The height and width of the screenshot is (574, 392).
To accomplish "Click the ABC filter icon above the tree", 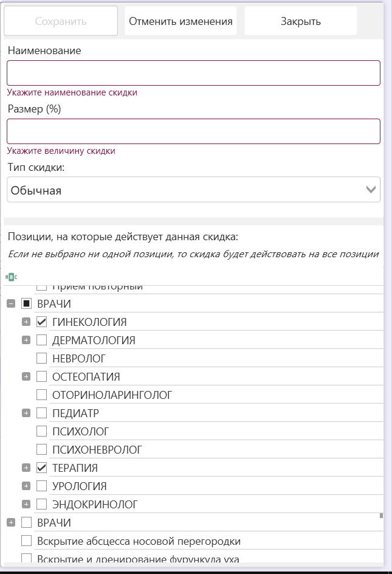I will (x=11, y=277).
